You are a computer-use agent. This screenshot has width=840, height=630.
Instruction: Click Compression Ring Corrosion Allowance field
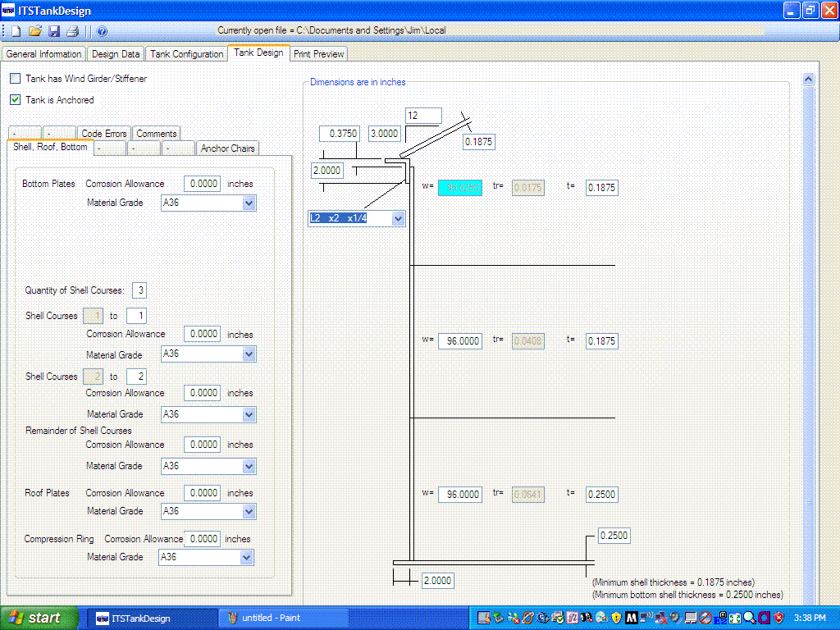[202, 539]
